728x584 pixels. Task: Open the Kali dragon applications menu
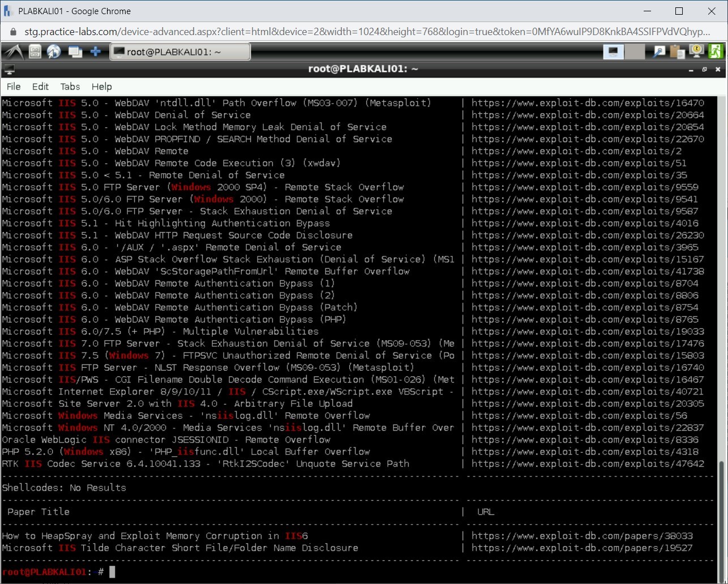pos(14,52)
